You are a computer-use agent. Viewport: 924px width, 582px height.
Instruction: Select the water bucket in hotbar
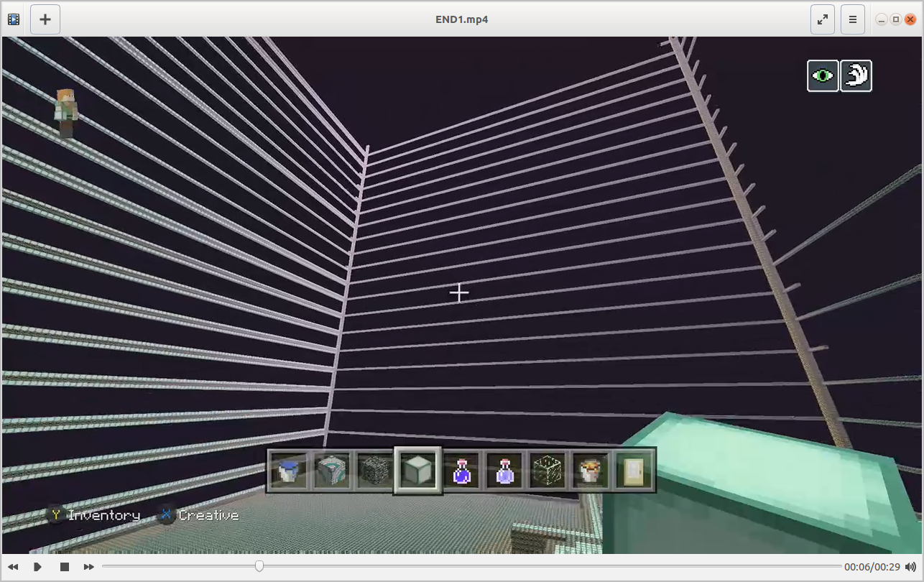coord(289,471)
